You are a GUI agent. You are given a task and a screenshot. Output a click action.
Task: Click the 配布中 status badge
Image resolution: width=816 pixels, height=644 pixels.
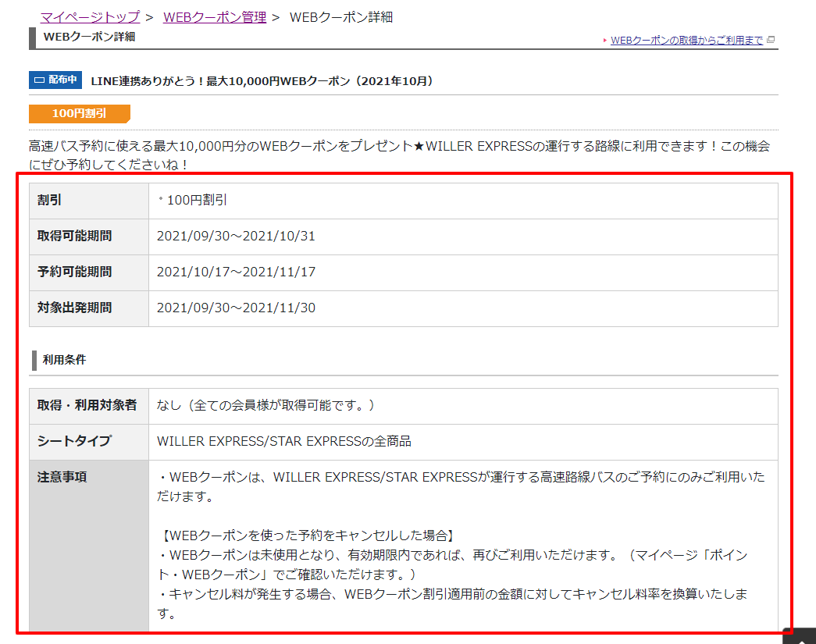[x=55, y=80]
